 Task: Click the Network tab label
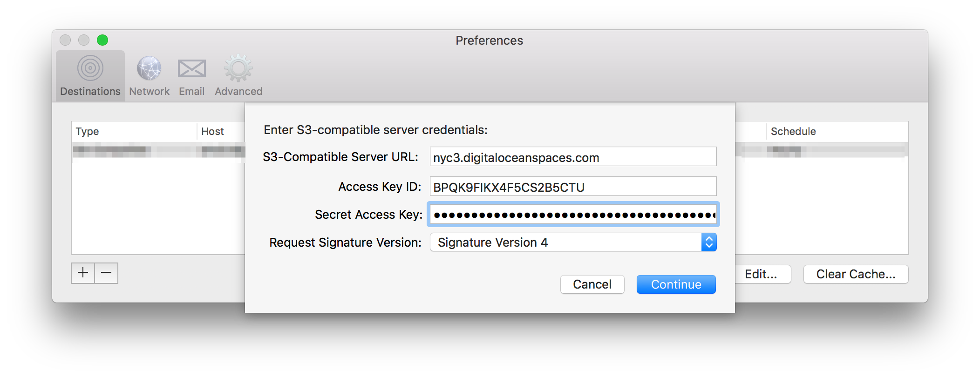[x=149, y=91]
